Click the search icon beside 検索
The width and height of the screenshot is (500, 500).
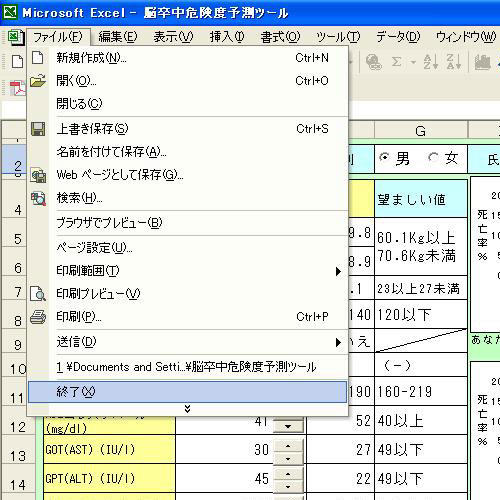[x=38, y=198]
